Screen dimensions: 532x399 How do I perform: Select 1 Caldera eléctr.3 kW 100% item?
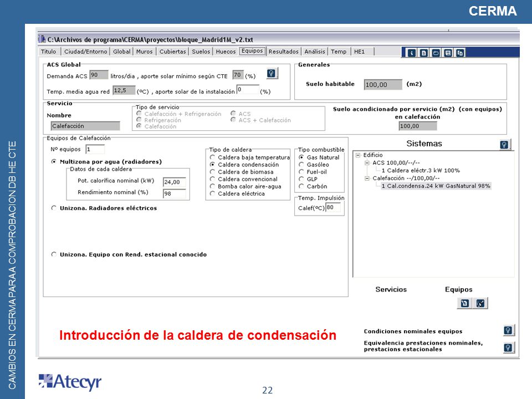tap(421, 170)
